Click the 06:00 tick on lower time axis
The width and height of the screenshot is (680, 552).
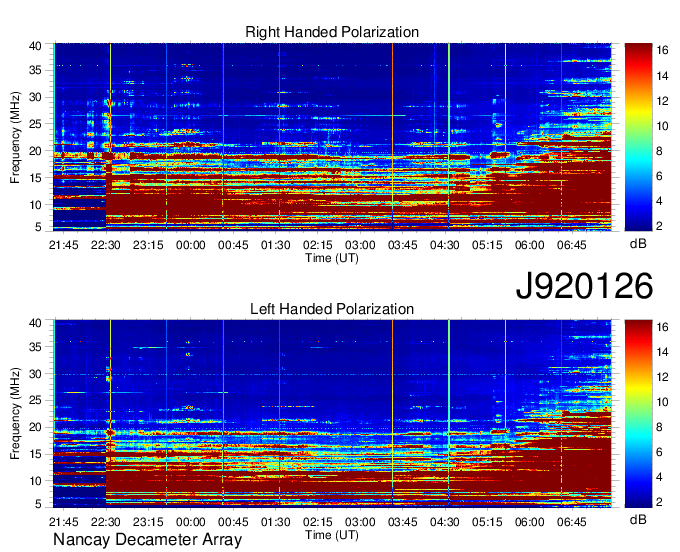(x=530, y=522)
